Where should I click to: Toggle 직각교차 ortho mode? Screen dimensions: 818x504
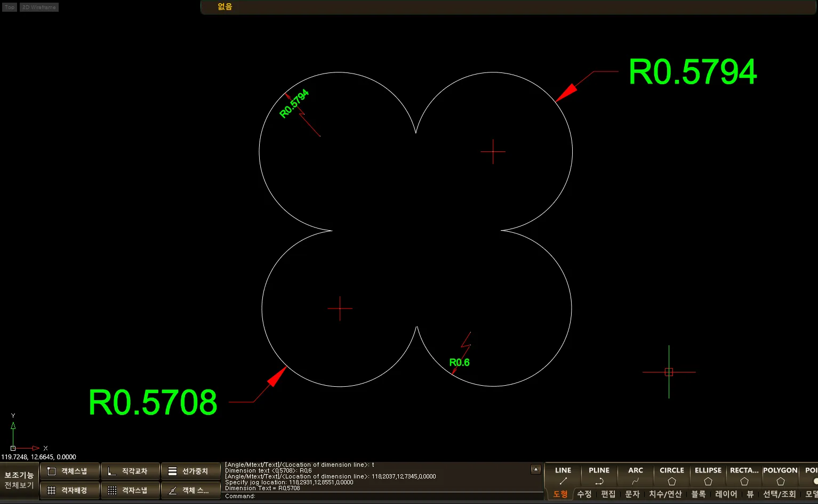click(x=130, y=472)
